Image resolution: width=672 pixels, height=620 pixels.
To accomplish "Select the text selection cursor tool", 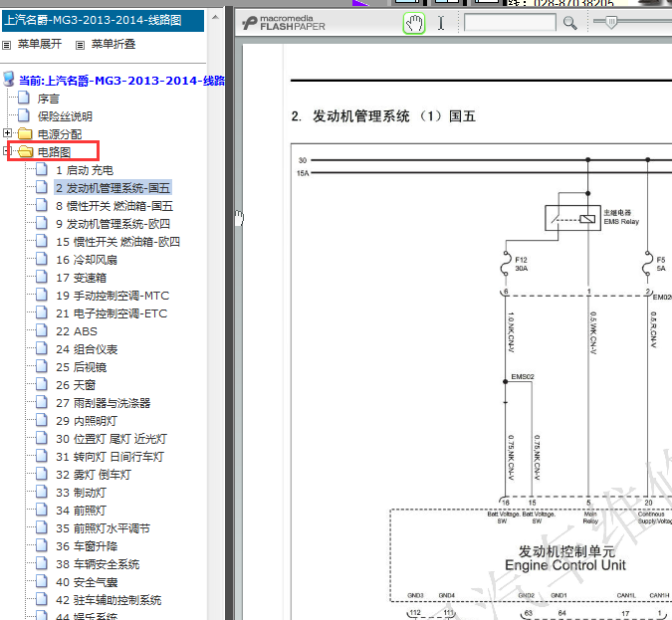I will 441,23.
